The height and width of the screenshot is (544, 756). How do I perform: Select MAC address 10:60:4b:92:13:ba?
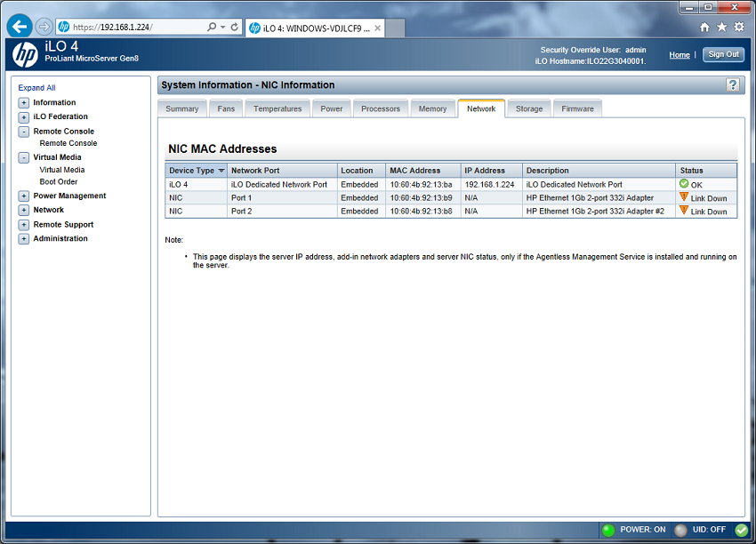(x=421, y=185)
